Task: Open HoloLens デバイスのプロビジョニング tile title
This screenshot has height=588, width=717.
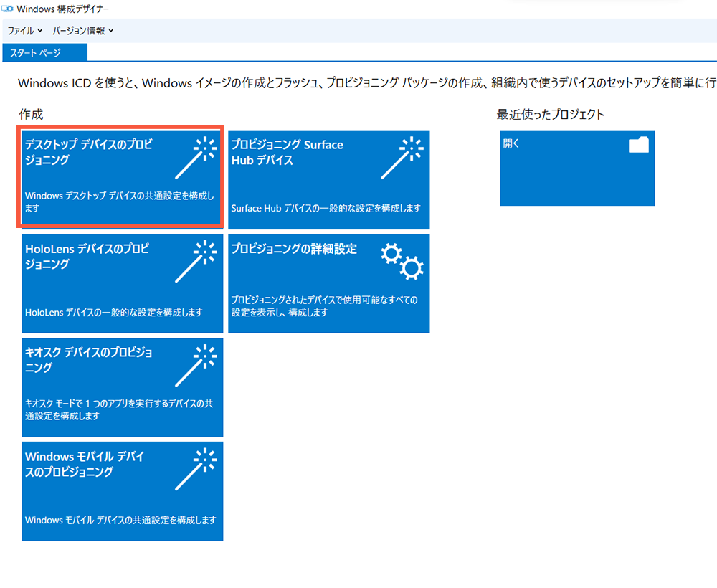Action: point(87,256)
